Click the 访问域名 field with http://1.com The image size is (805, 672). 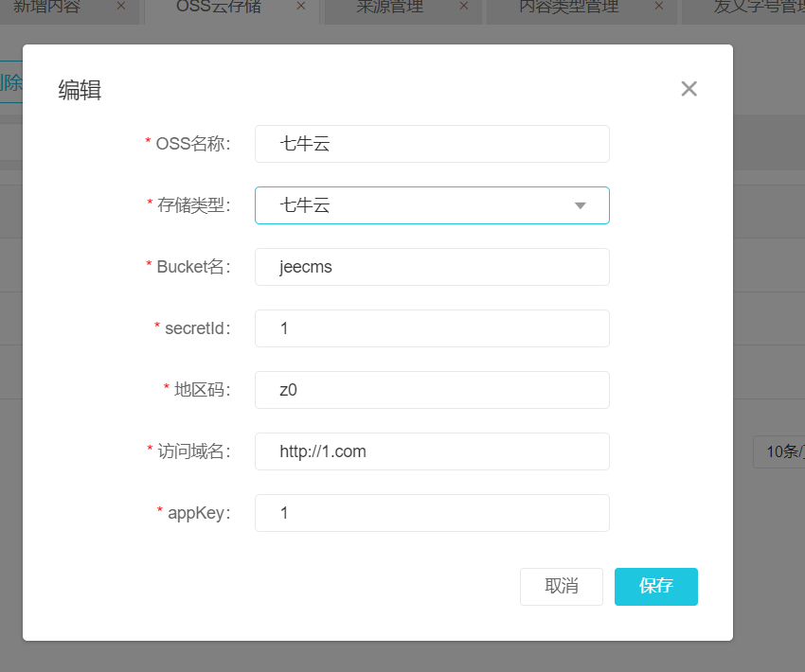tap(432, 451)
